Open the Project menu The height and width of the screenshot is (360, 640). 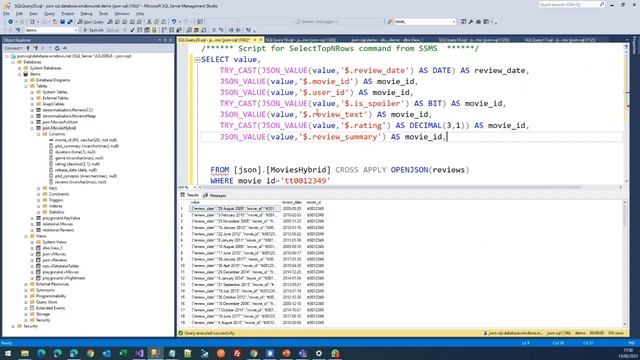pyautogui.click(x=68, y=13)
